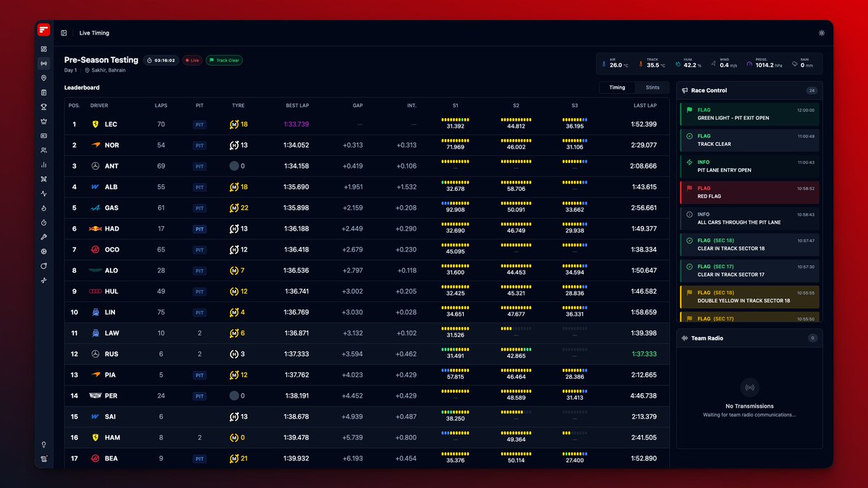Switch to the Stints tab
Screen dimensions: 868x488
coord(652,87)
